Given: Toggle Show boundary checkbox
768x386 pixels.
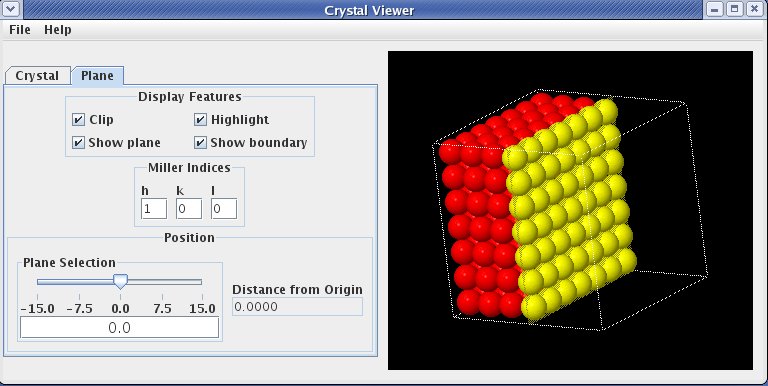Looking at the screenshot, I should [x=200, y=143].
